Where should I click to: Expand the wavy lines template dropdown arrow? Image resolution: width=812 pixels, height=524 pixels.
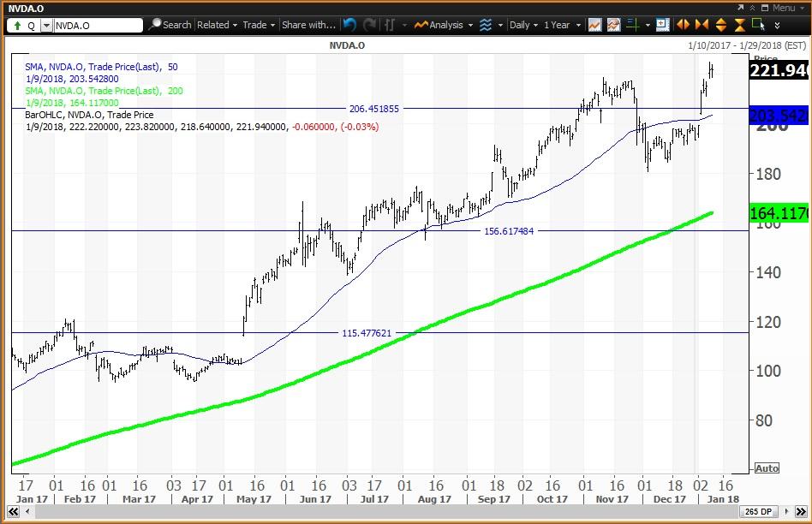point(500,25)
